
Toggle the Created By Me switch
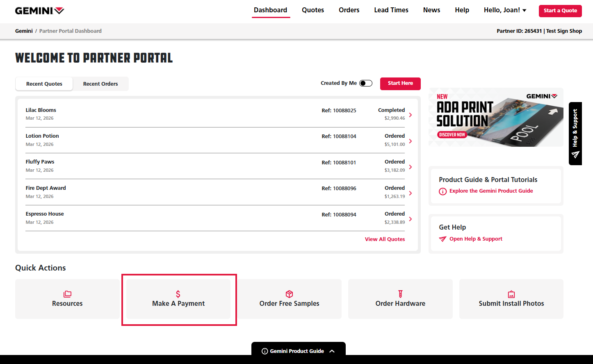365,83
